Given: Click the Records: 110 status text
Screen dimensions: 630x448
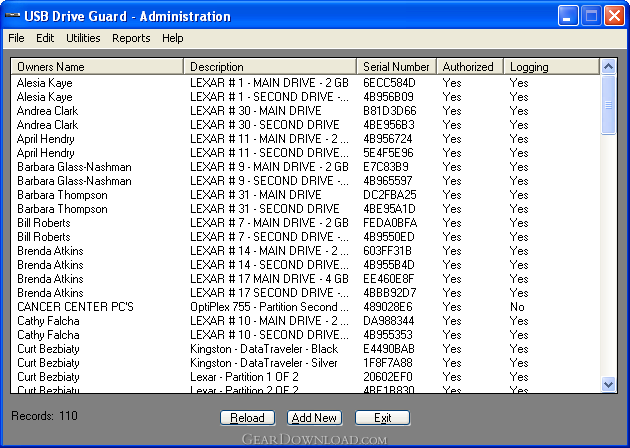Looking at the screenshot, I should 44,416.
